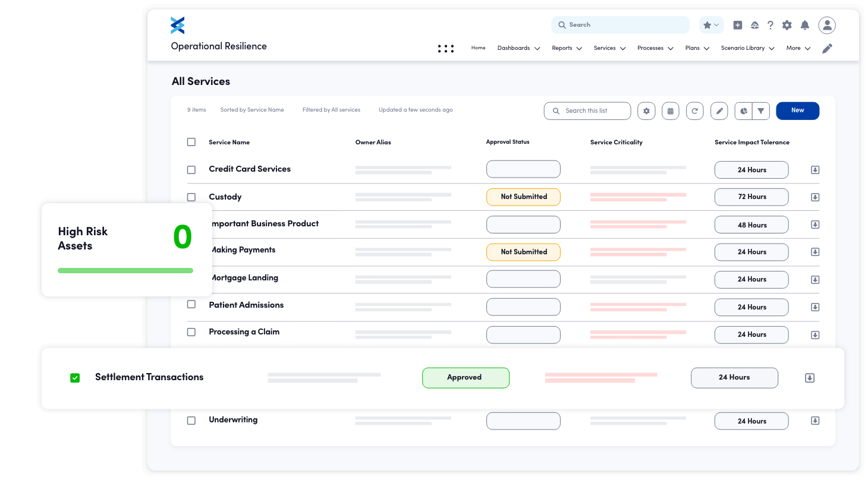Refresh the All Services list

coord(695,111)
